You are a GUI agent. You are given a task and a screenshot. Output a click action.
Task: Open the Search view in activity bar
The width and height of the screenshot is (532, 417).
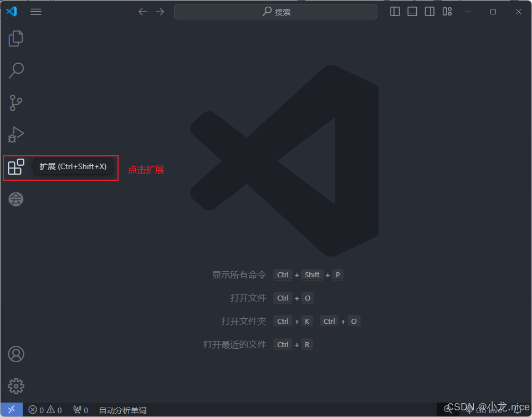click(x=16, y=70)
